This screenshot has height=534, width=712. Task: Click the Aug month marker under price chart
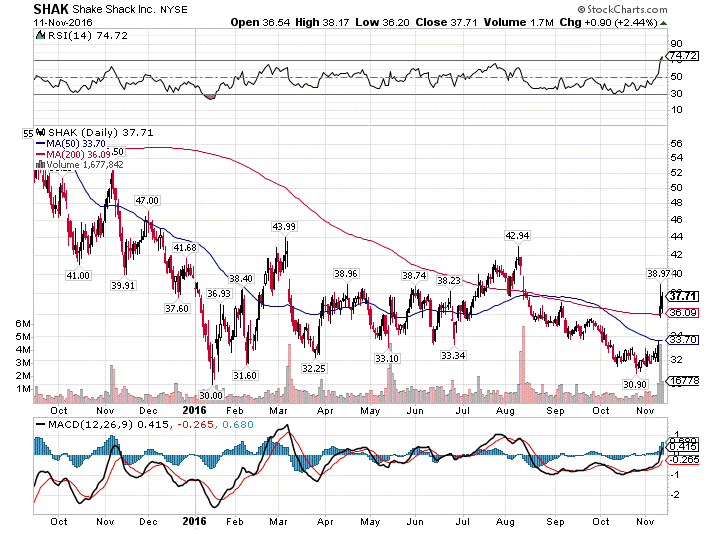[x=505, y=411]
